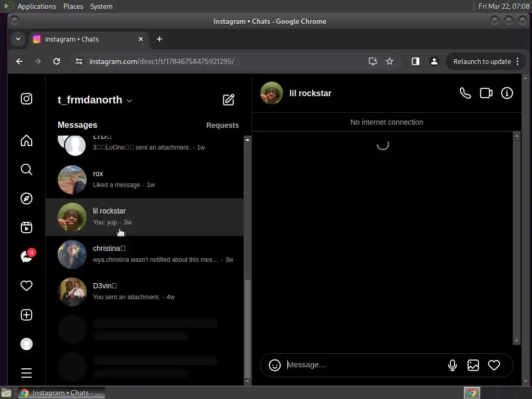
Task: Open the Chrome profile icon
Action: pos(434,61)
